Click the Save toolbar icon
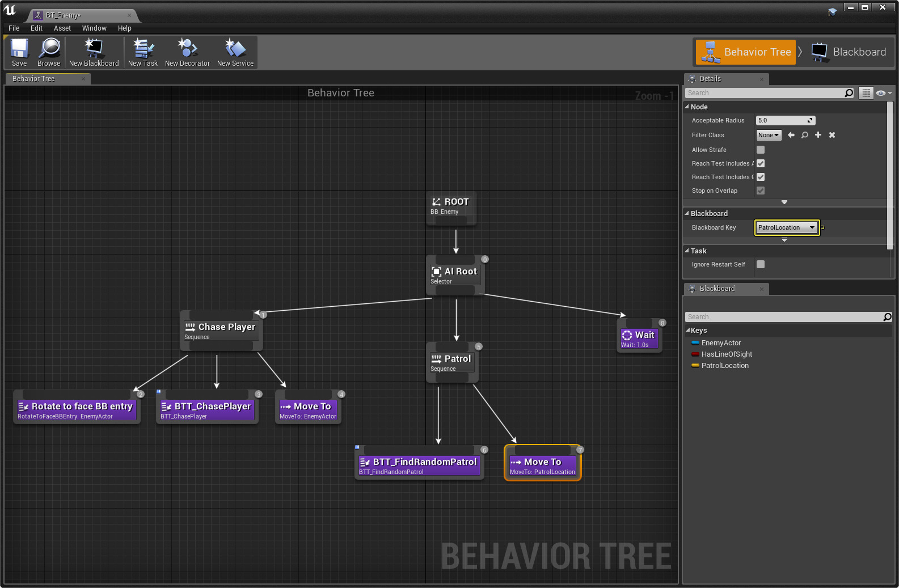899x588 pixels. point(19,52)
